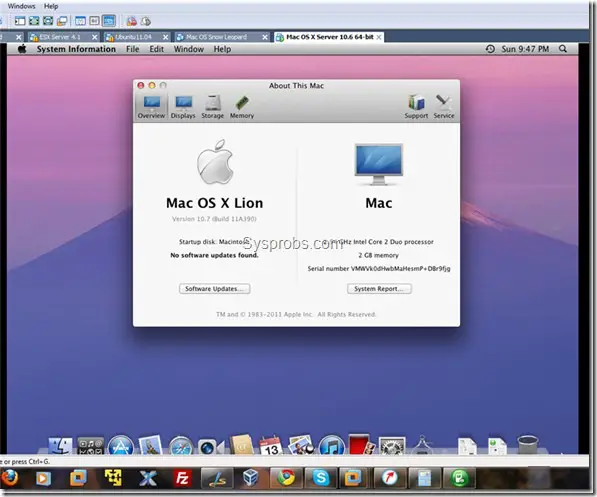Viewport: 597px width, 497px height.
Task: Click the VMware snapshot icon with red mark
Action: (131, 21)
